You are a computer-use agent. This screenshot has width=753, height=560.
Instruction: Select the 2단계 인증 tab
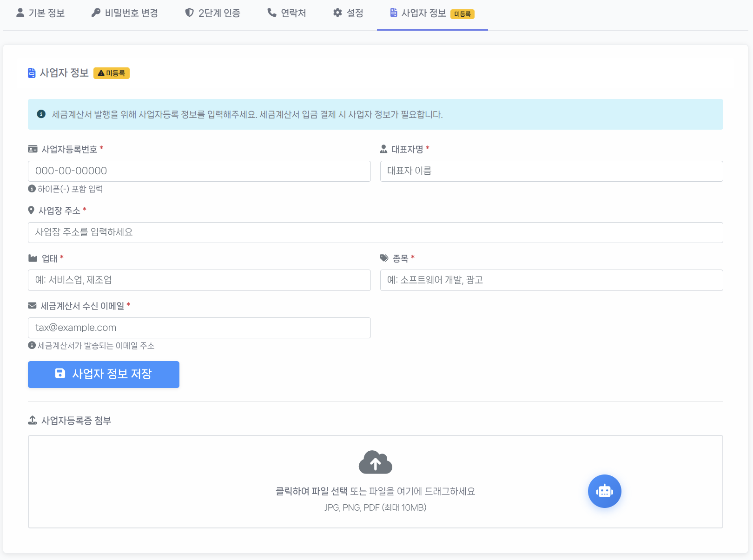tap(212, 13)
